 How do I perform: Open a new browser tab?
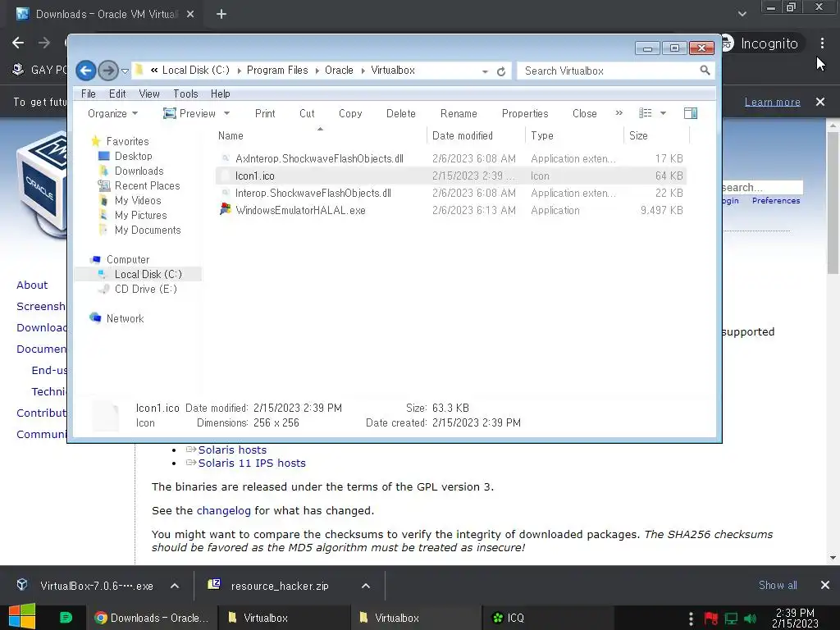coord(221,15)
